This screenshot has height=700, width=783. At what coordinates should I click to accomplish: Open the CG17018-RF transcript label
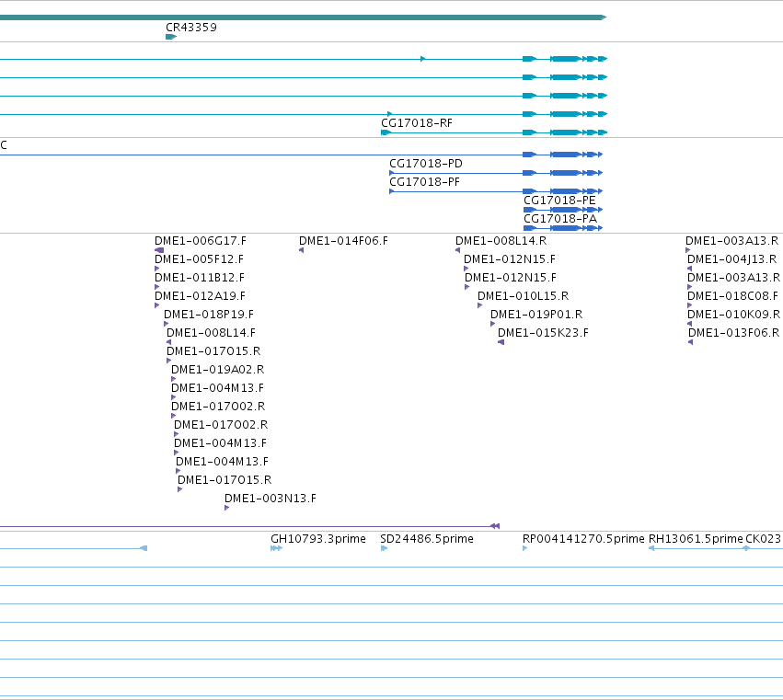(x=417, y=123)
